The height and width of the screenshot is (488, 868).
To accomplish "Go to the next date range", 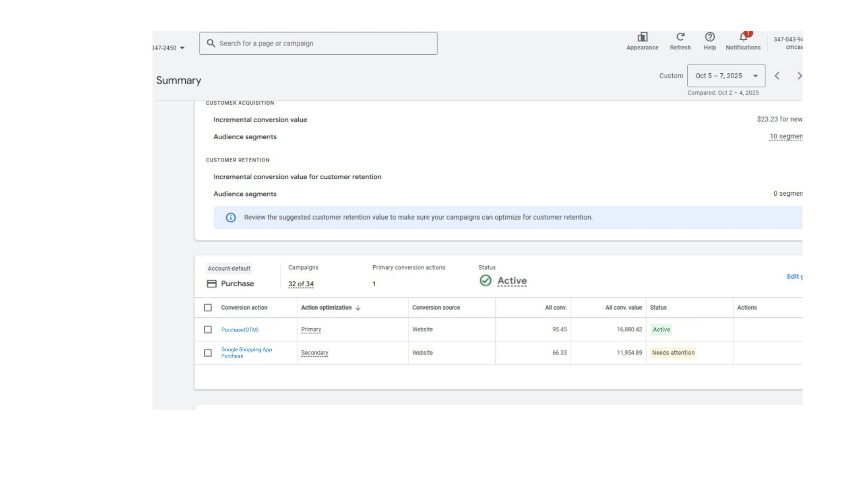I will click(x=799, y=76).
